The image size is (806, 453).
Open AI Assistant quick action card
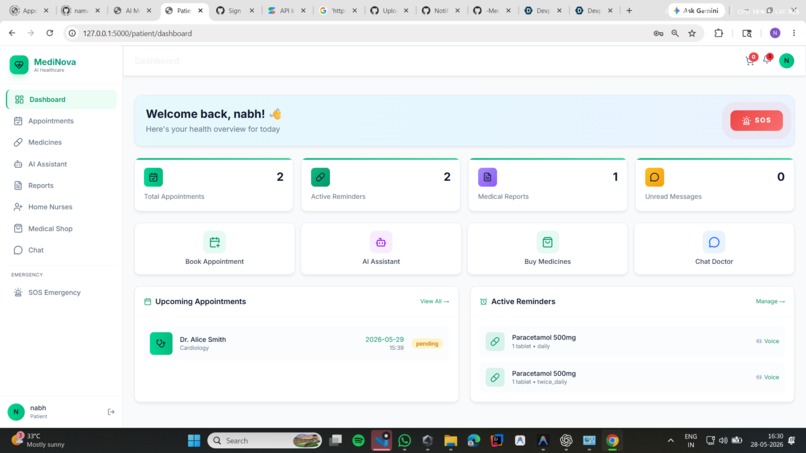pos(381,249)
